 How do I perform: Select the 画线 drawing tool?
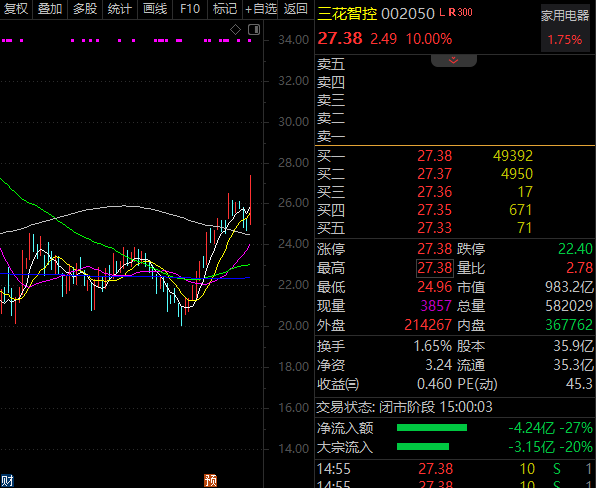coord(155,8)
